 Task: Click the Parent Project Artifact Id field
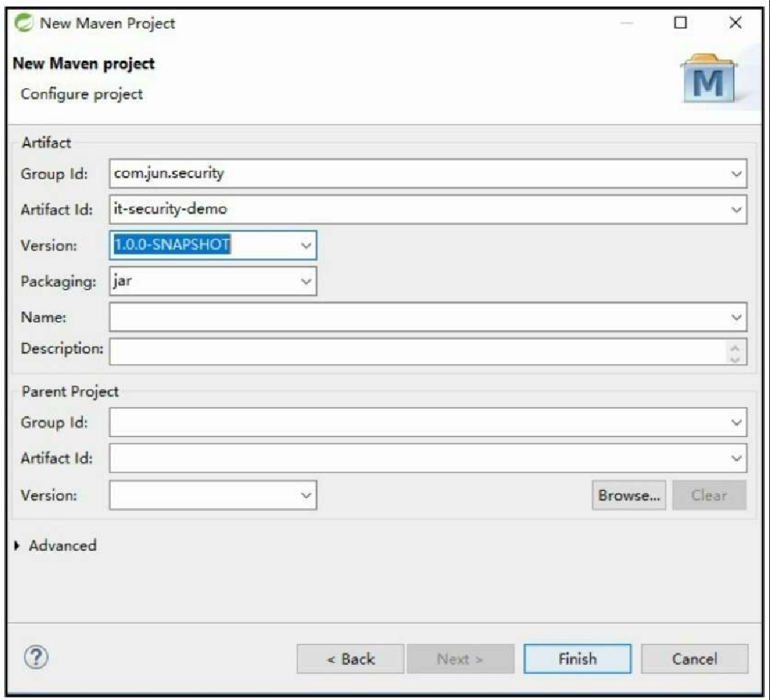(428, 459)
